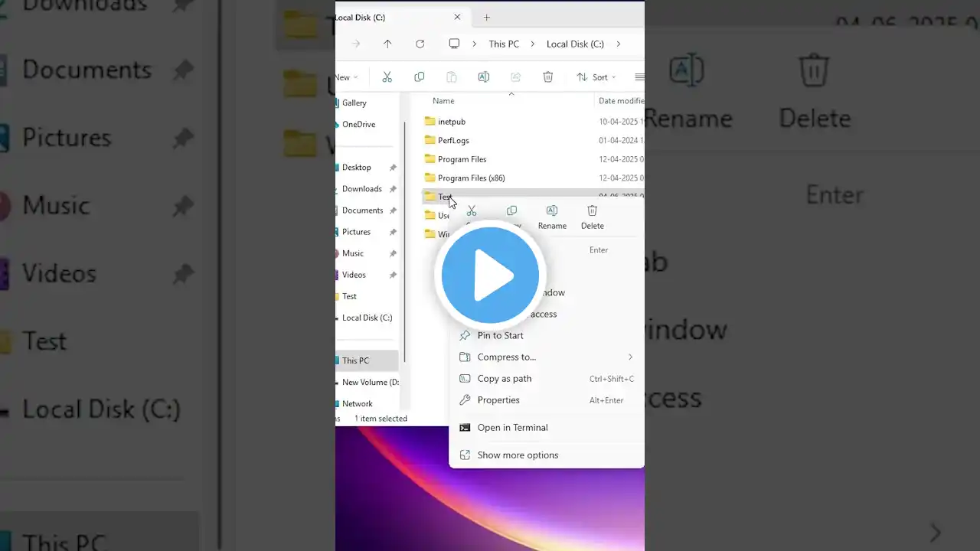
Task: Select the Test folder in the sidebar
Action: 349,296
